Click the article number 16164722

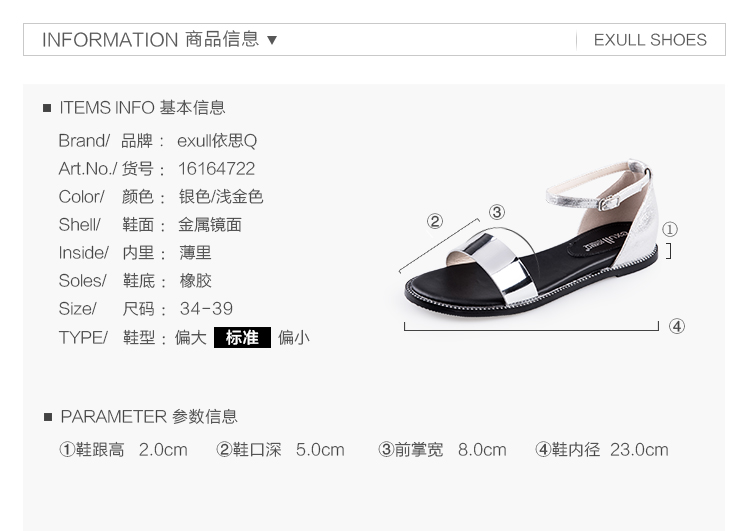coord(216,169)
